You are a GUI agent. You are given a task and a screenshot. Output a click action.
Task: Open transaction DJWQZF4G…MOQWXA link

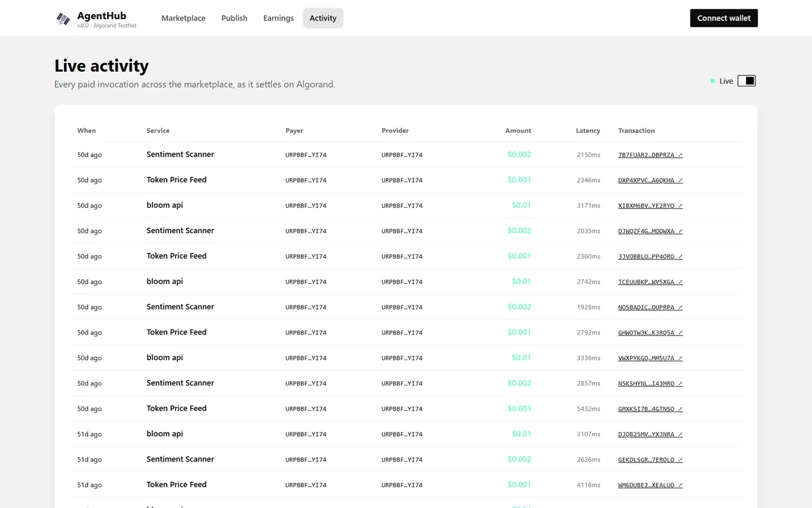[x=650, y=231]
